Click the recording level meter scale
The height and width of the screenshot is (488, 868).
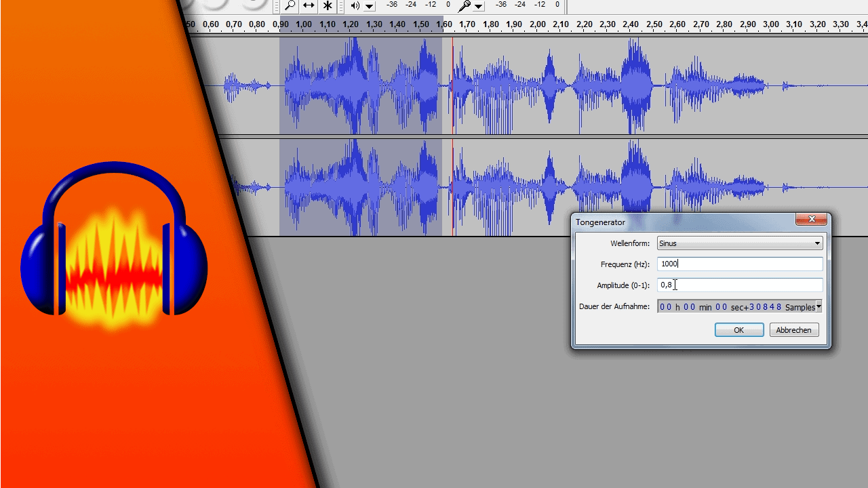[x=528, y=5]
